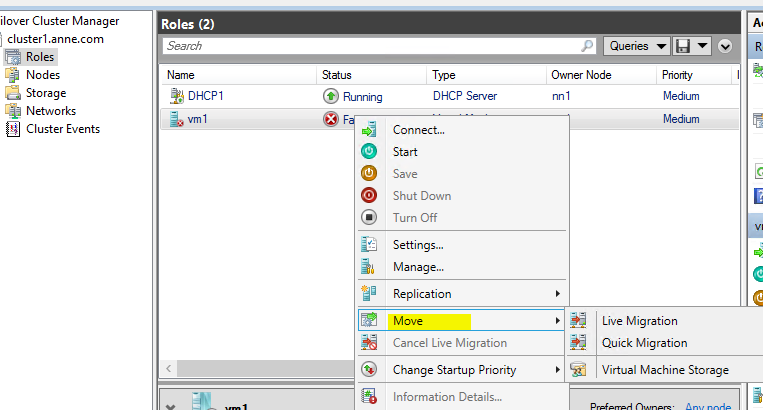Click the horizontal scrollbar left arrow
763x410 pixels.
coord(168,368)
